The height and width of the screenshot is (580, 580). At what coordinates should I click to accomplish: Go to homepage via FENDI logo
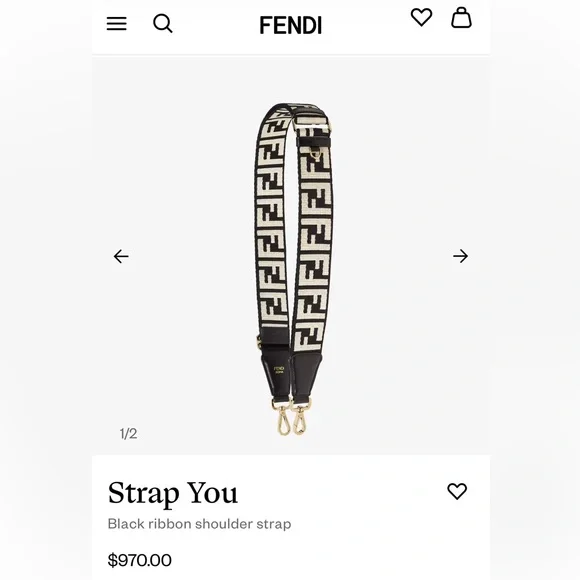(x=291, y=25)
